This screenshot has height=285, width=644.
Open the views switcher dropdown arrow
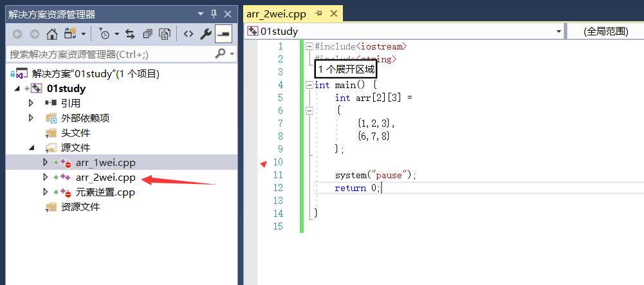[x=84, y=35]
